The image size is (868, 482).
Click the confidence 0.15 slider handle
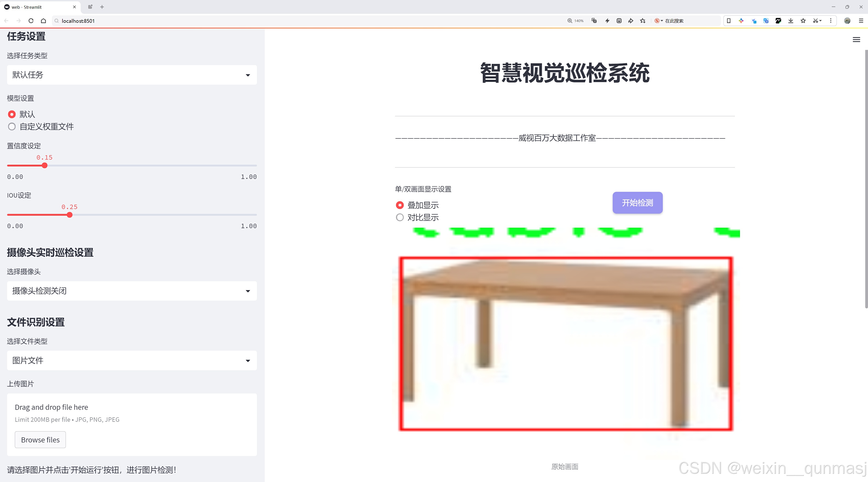pyautogui.click(x=45, y=166)
